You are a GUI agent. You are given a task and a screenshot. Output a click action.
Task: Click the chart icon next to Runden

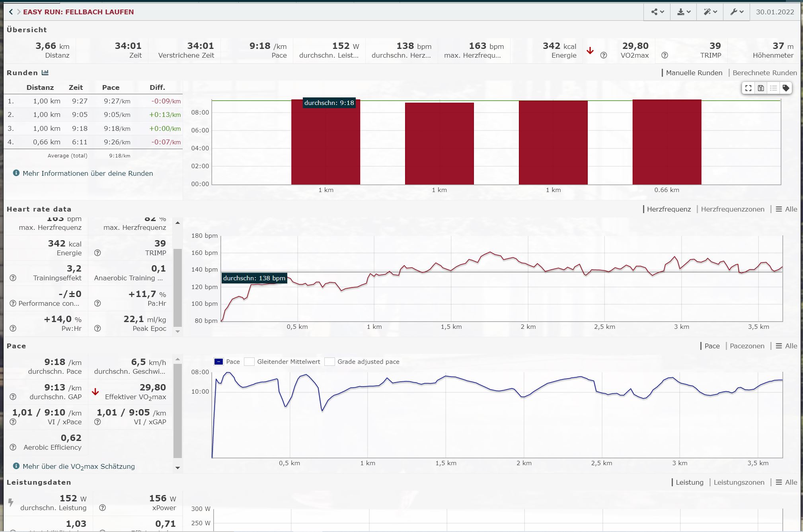(45, 73)
